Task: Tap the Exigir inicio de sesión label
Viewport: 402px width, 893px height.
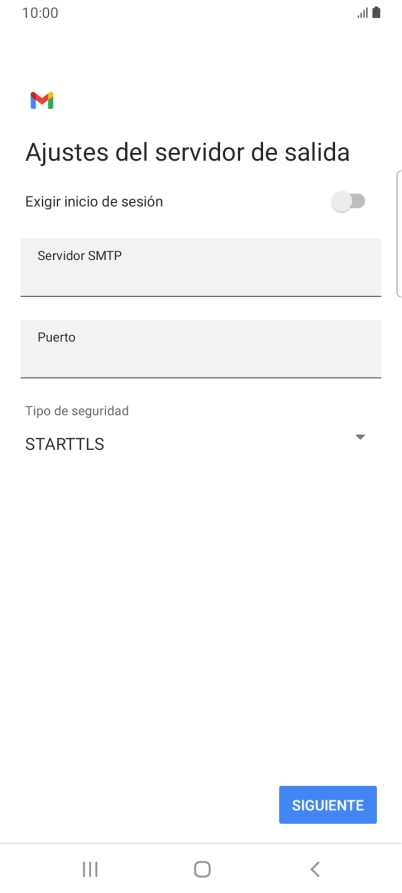Action: click(x=94, y=202)
